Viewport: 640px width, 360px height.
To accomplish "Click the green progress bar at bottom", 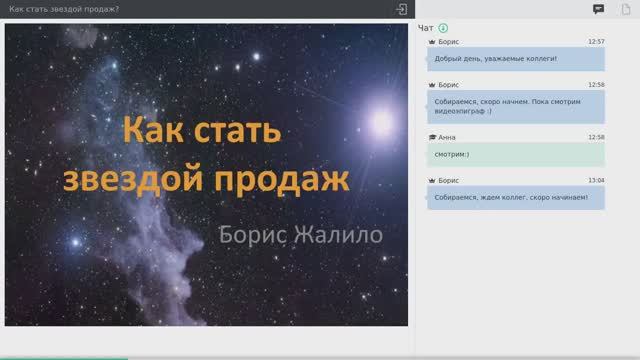I will [x=64, y=358].
